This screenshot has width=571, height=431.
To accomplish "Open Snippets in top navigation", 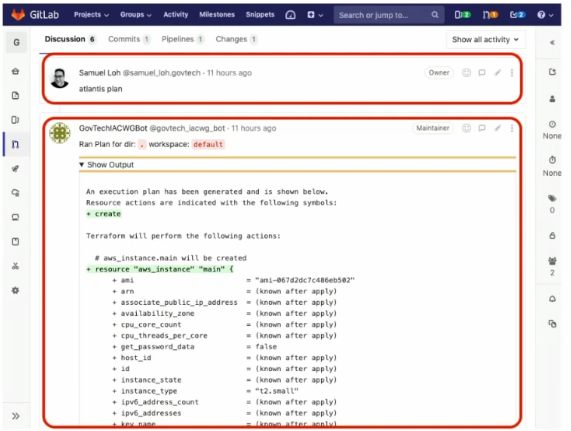I will point(260,15).
